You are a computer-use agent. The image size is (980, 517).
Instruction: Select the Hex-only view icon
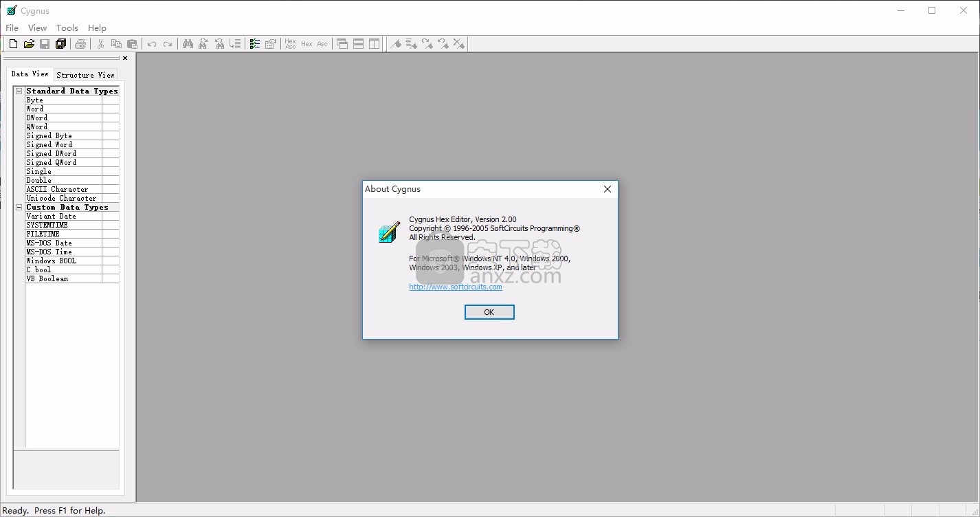coord(307,44)
